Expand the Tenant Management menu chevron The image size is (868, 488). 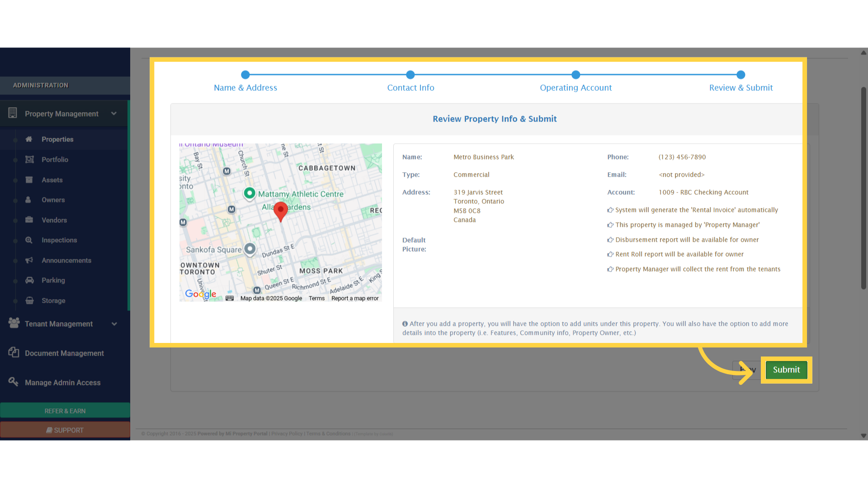coord(114,324)
